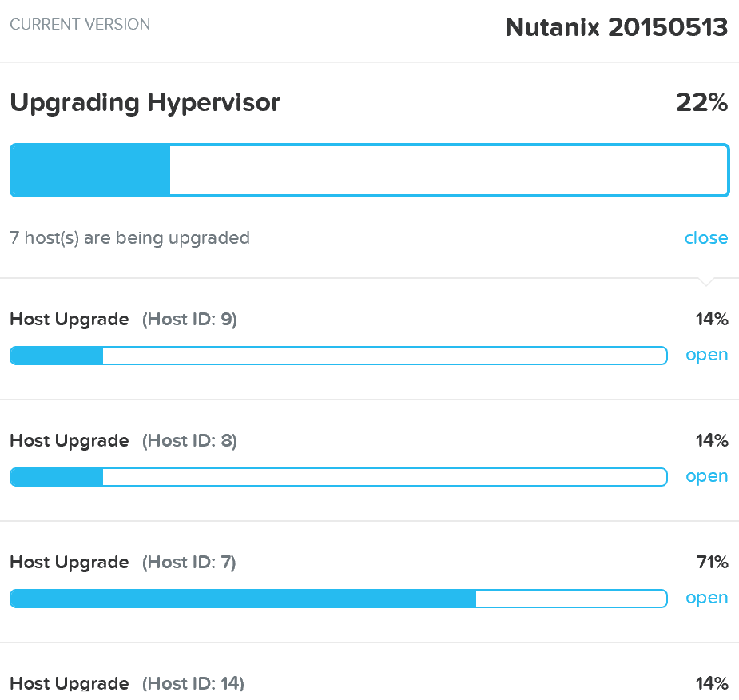739x700 pixels.
Task: Click the main hypervisor upgrade progress bar
Action: (x=369, y=169)
